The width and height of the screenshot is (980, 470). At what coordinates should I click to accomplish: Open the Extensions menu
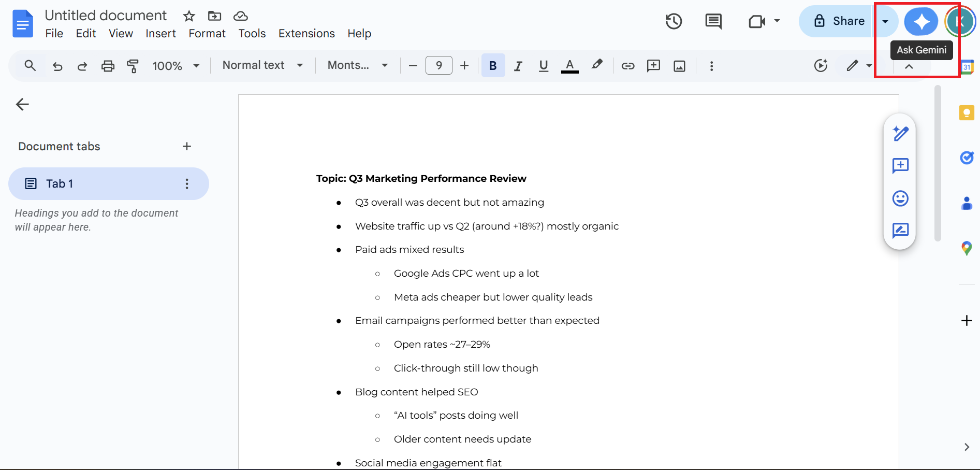point(306,34)
